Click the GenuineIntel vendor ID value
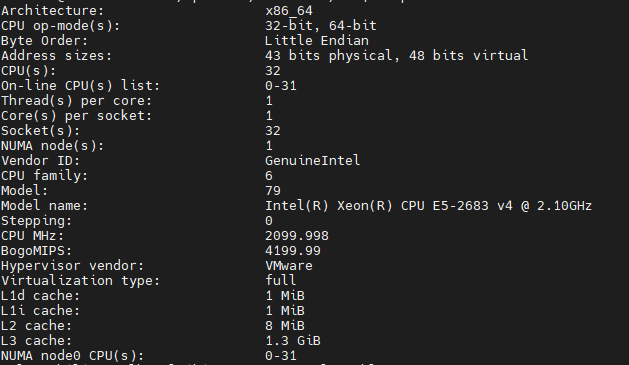 tap(312, 160)
